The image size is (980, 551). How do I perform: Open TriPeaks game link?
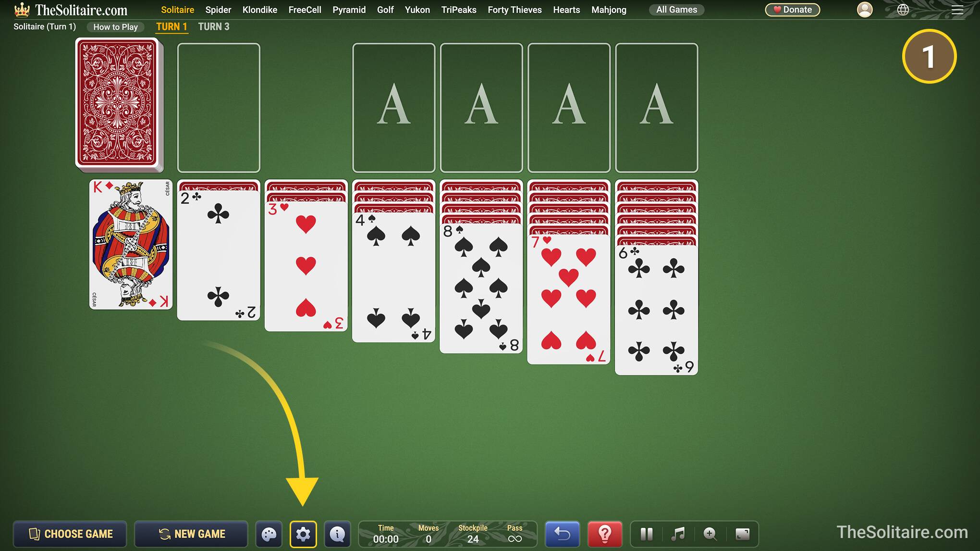[459, 10]
